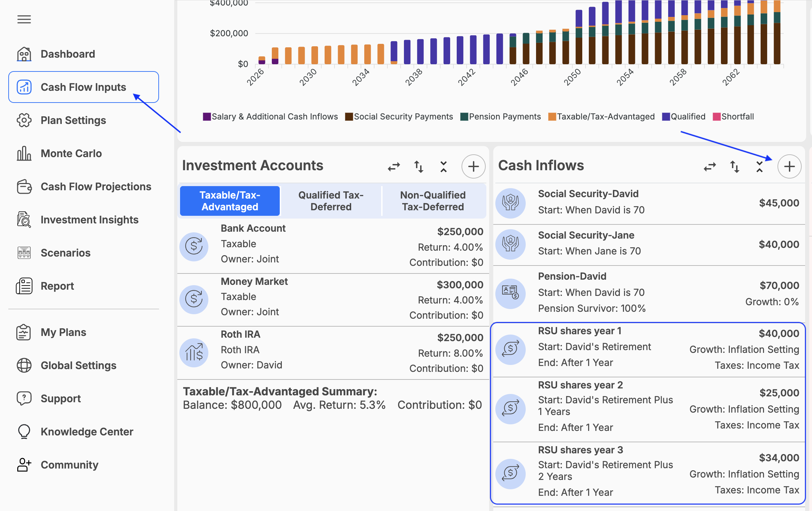The height and width of the screenshot is (511, 812).
Task: Click the swap arrows in Investment Accounts
Action: tap(394, 167)
